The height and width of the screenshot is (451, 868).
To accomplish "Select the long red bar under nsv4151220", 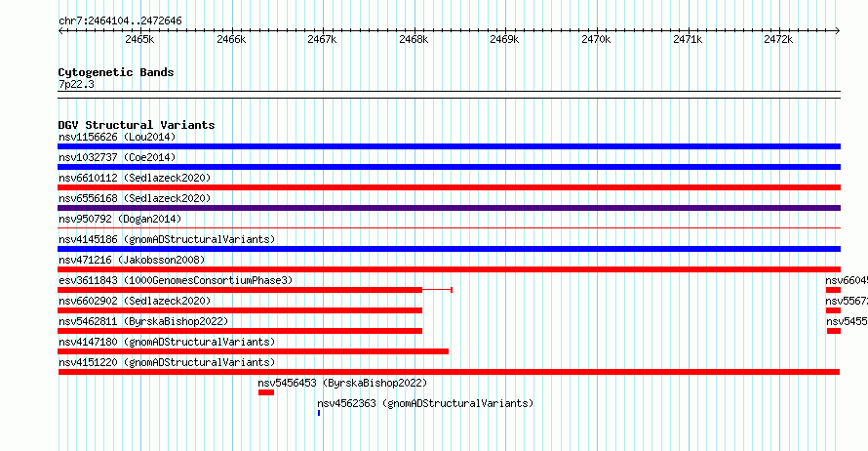I will [x=449, y=372].
